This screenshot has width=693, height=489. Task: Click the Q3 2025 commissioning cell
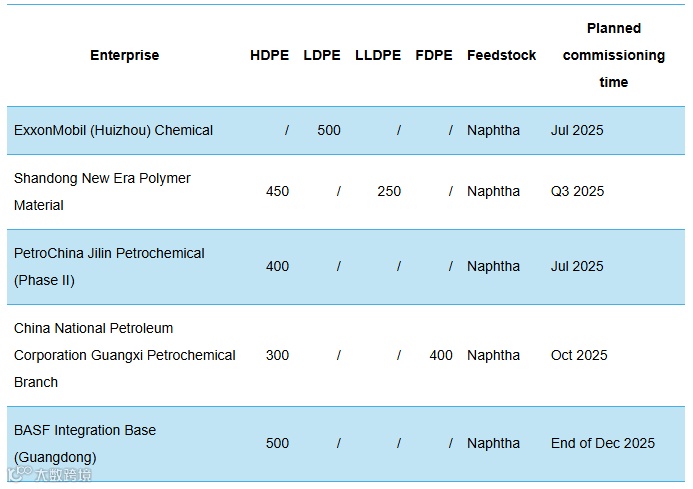tap(577, 191)
